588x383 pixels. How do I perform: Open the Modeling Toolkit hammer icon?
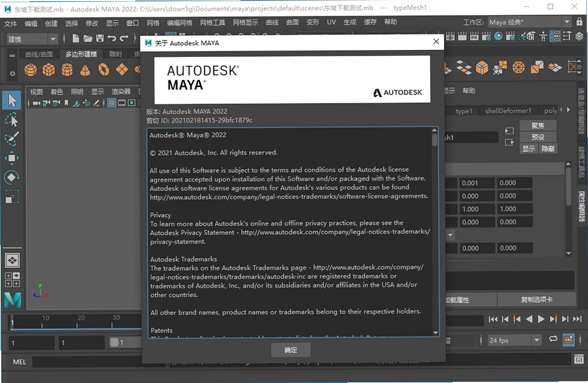(532, 36)
